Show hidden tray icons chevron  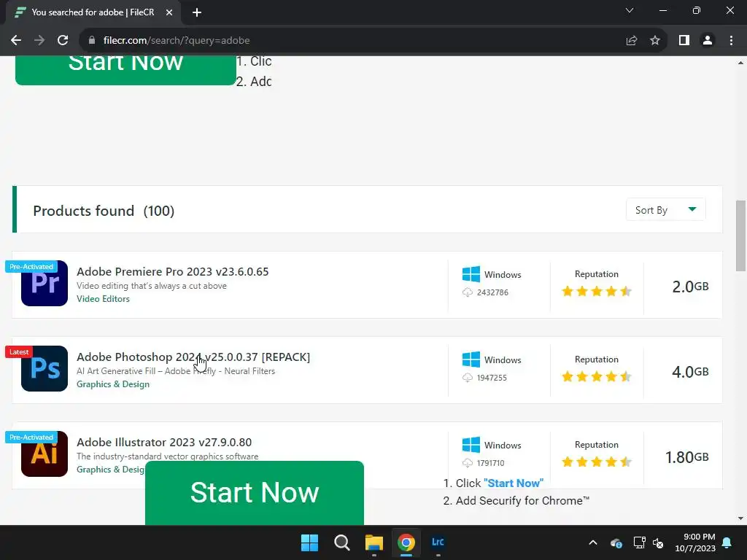[x=593, y=542]
